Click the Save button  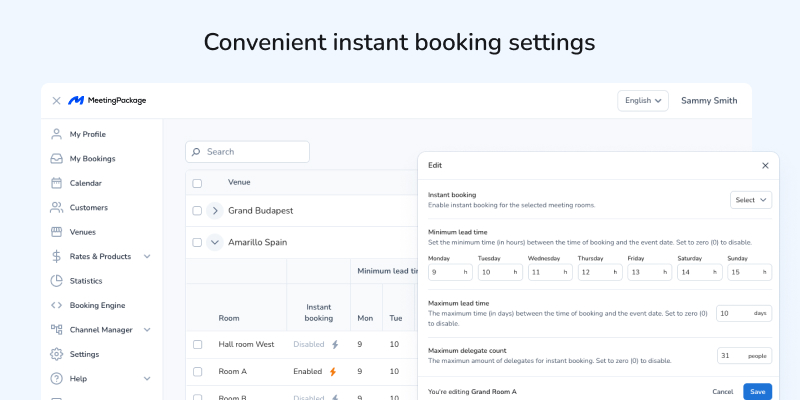click(757, 391)
